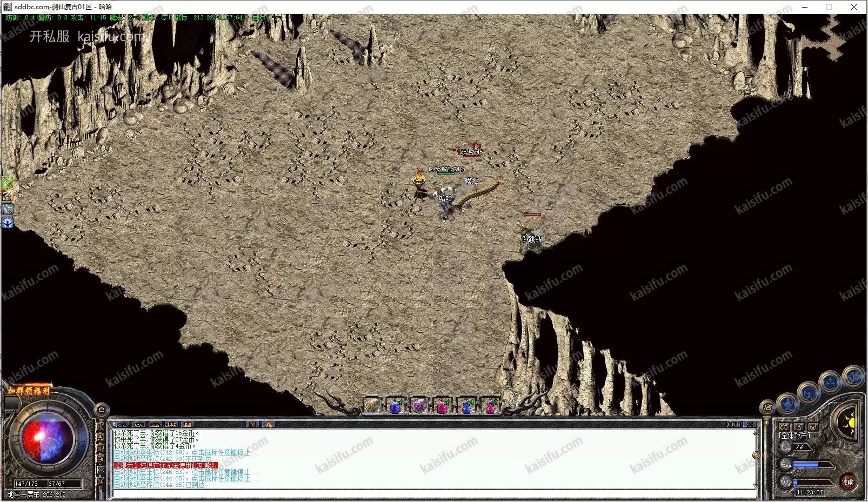Open the two-person trade chat toolbar icon

188,424
